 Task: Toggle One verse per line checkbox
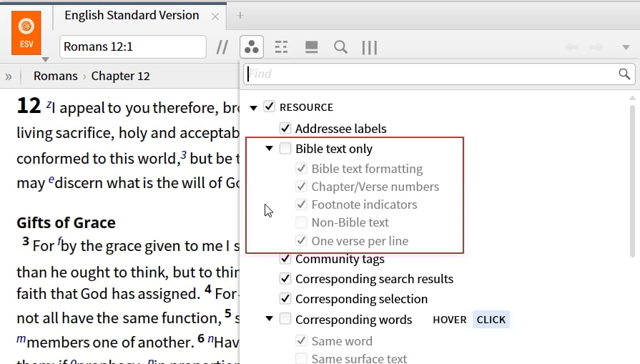[301, 240]
